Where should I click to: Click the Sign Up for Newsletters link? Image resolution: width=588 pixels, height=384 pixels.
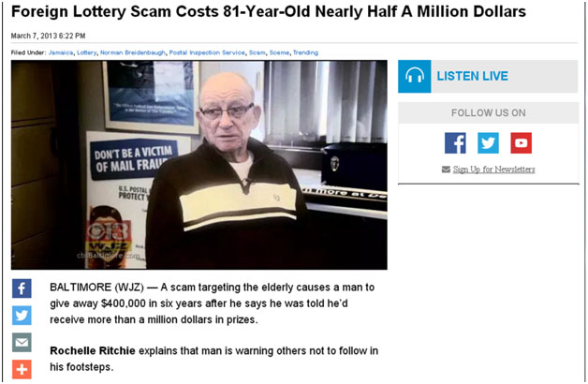(x=493, y=170)
